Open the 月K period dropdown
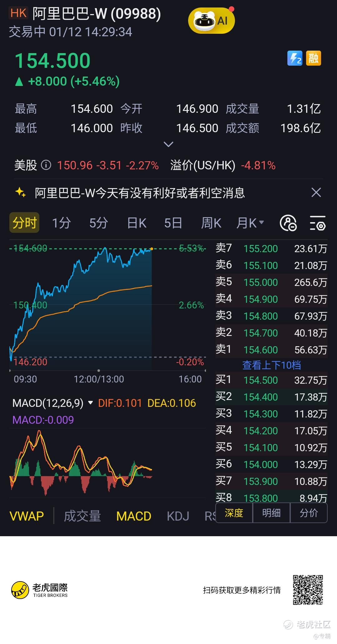 tap(250, 223)
